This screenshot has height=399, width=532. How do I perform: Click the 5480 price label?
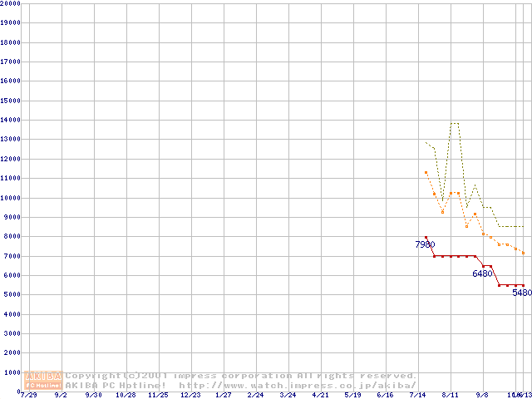pyautogui.click(x=521, y=293)
